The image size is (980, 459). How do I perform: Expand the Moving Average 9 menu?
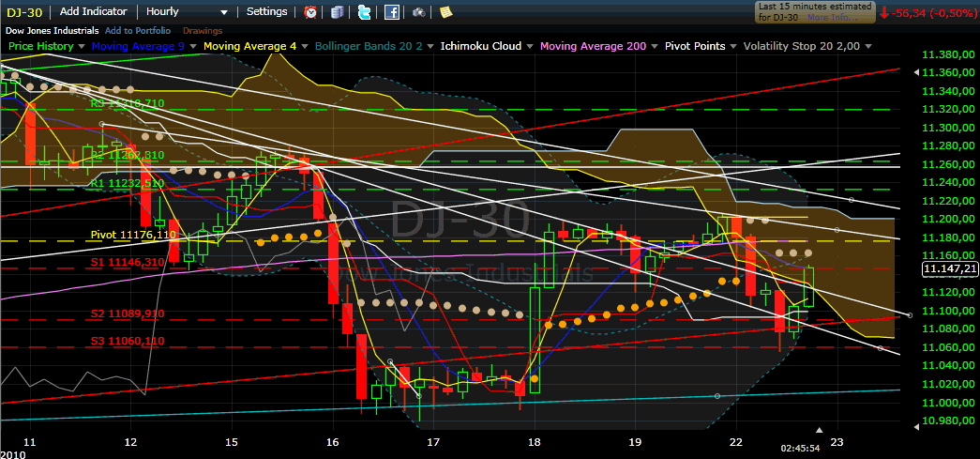193,46
